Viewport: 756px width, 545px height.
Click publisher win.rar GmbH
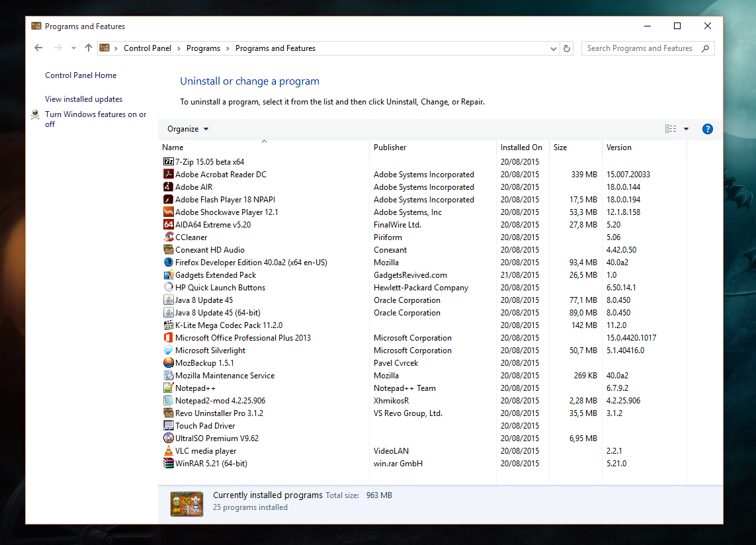coord(398,463)
